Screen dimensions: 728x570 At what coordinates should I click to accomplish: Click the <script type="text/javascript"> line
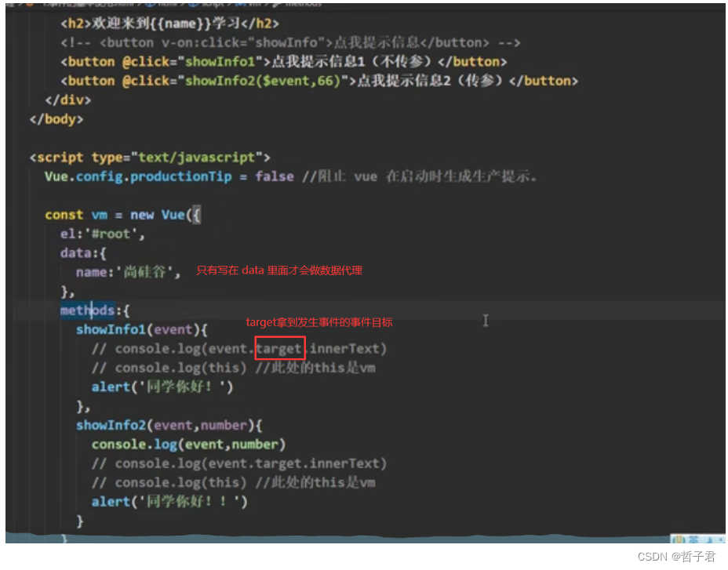click(150, 158)
